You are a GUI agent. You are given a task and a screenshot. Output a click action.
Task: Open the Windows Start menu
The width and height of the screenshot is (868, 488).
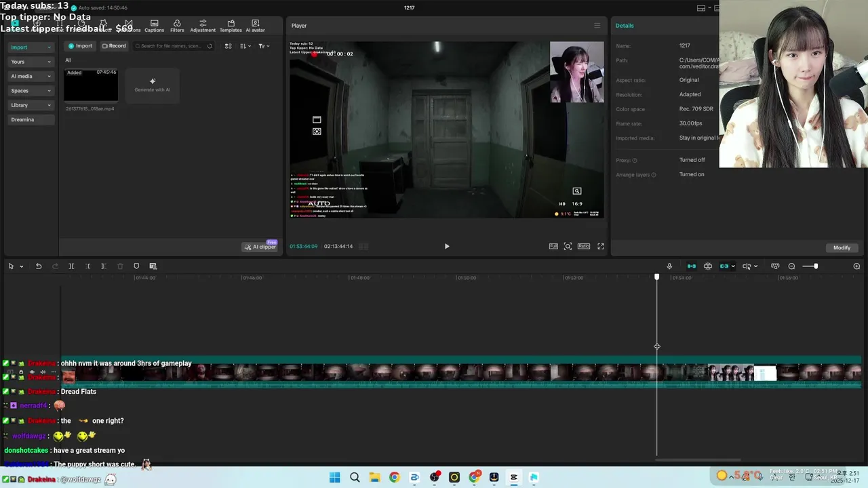coord(335,477)
